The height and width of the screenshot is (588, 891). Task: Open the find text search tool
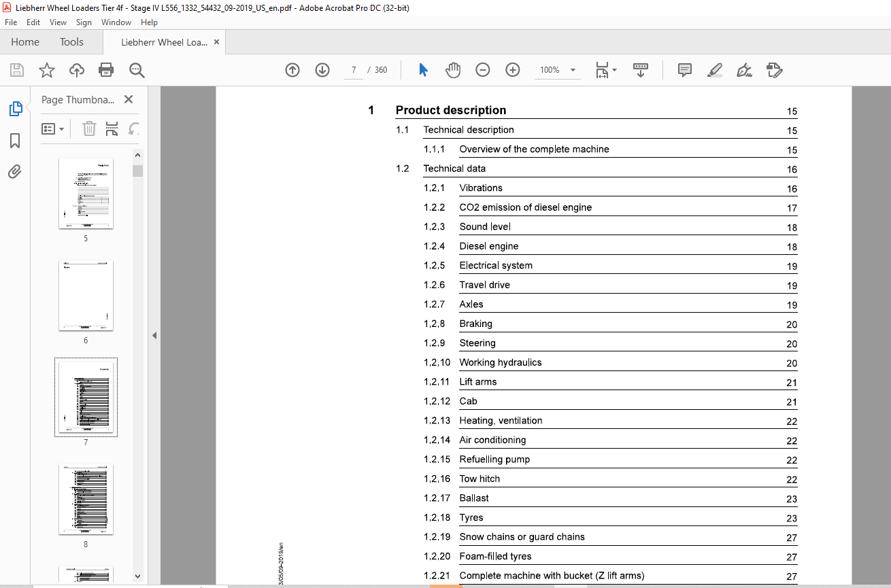click(137, 70)
